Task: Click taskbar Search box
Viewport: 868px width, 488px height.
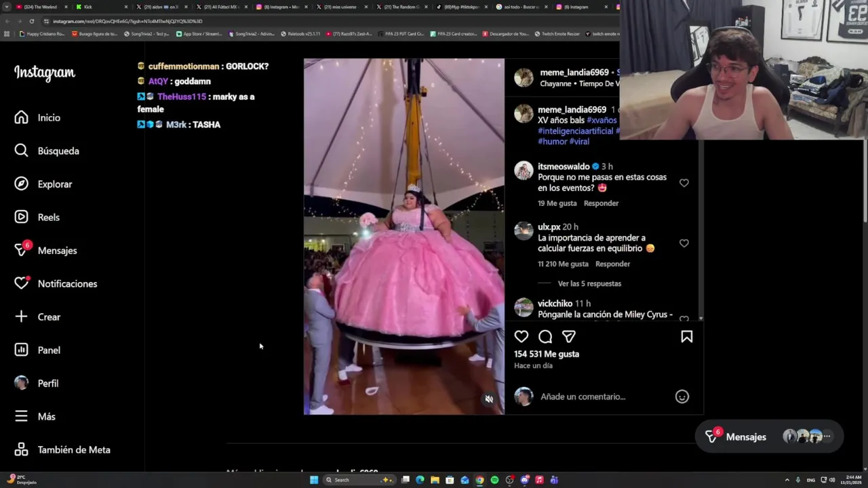Action: tap(359, 480)
